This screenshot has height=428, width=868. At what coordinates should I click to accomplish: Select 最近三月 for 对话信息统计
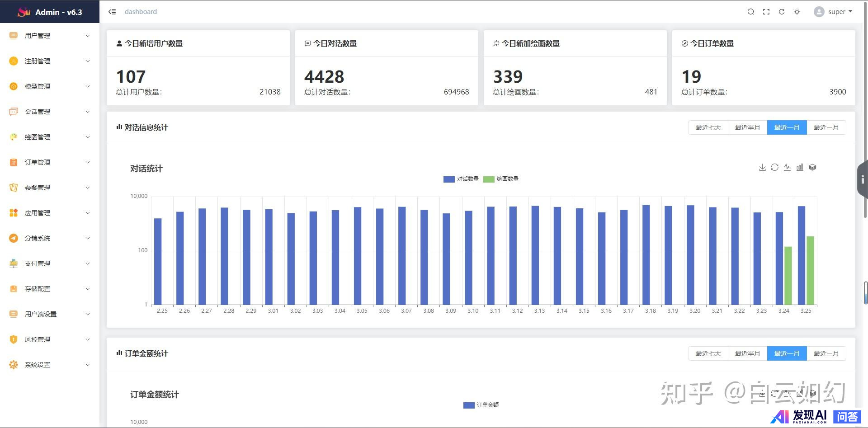coord(826,127)
